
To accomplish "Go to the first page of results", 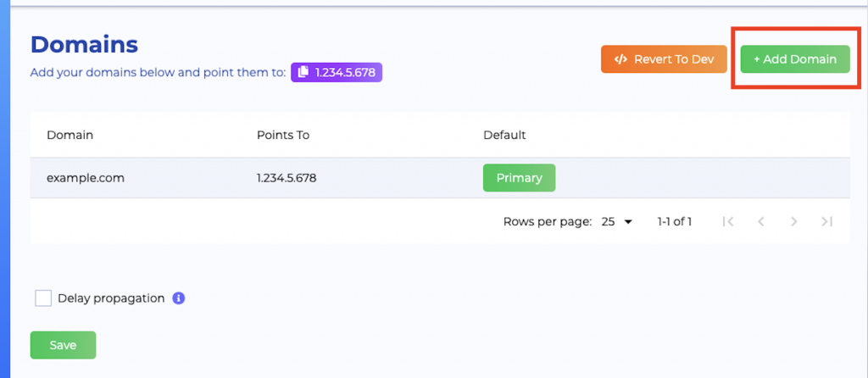I will [727, 221].
